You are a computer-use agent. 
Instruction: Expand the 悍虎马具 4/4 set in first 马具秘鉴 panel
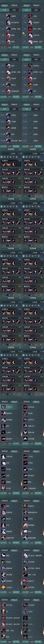(11, 169)
